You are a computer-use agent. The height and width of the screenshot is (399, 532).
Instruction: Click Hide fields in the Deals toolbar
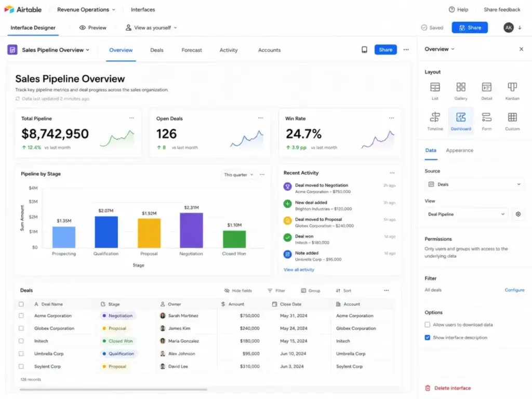238,290
